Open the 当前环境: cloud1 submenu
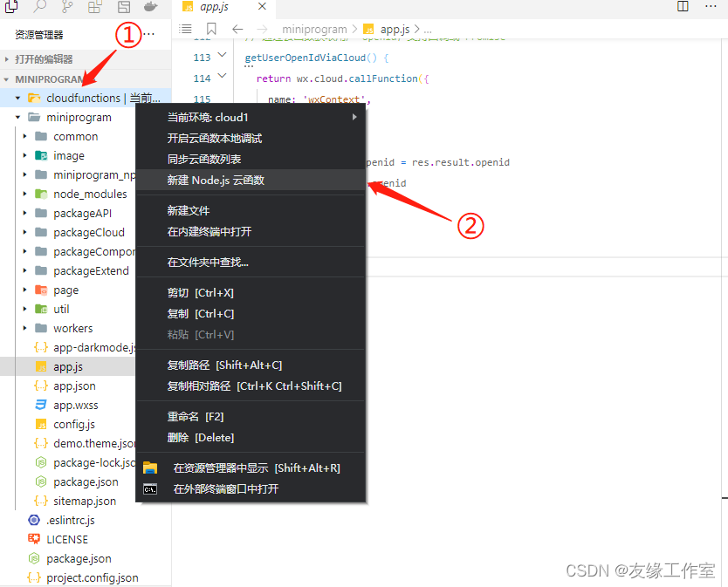Image resolution: width=728 pixels, height=587 pixels. (251, 118)
